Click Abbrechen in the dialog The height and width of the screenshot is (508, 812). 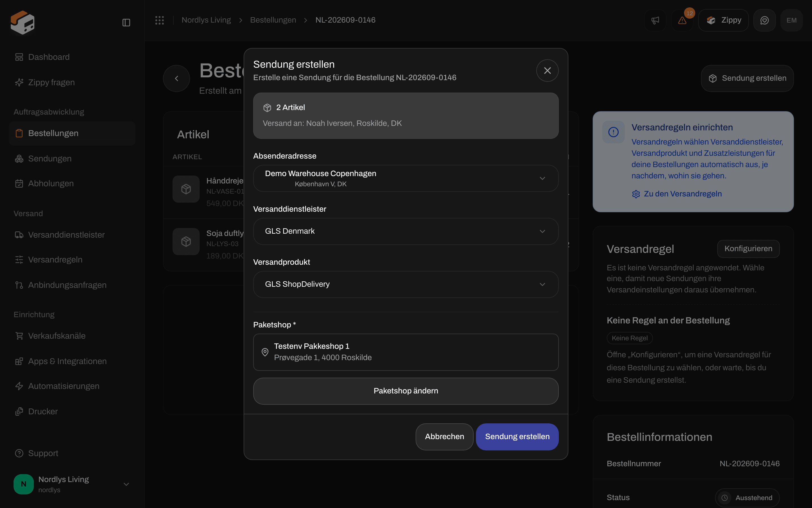pyautogui.click(x=444, y=437)
